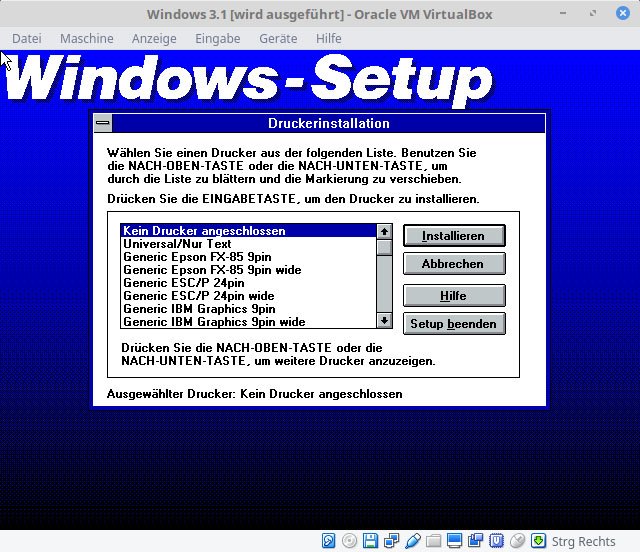The width and height of the screenshot is (640, 552).
Task: Click the green arrow keyboard capture icon
Action: point(538,541)
